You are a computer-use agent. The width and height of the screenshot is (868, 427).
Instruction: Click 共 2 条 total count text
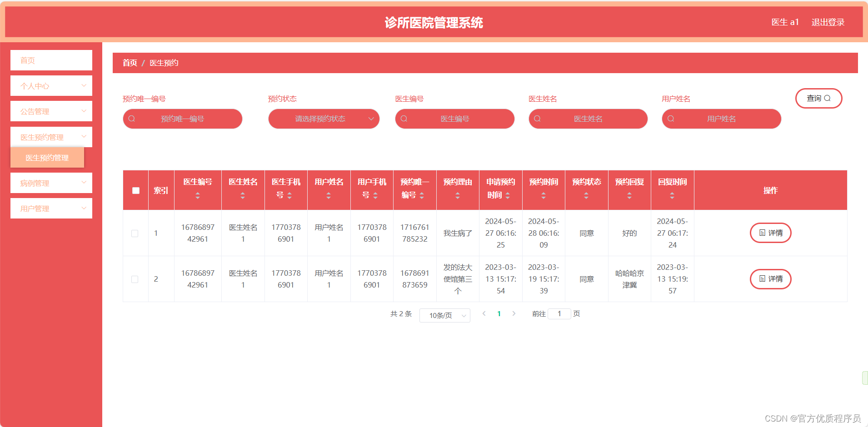pyautogui.click(x=401, y=313)
